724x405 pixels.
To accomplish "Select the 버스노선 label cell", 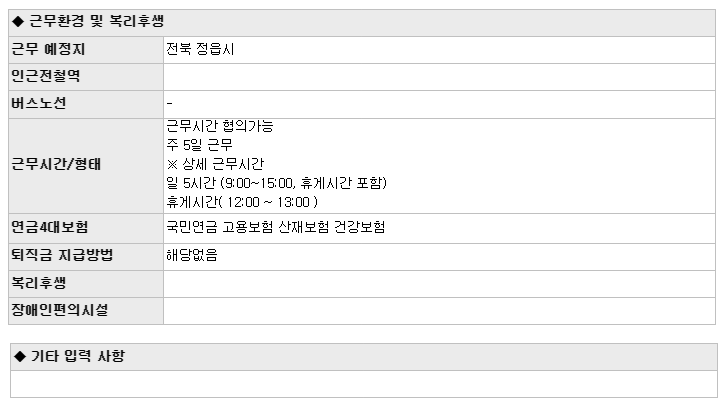I will [x=86, y=104].
